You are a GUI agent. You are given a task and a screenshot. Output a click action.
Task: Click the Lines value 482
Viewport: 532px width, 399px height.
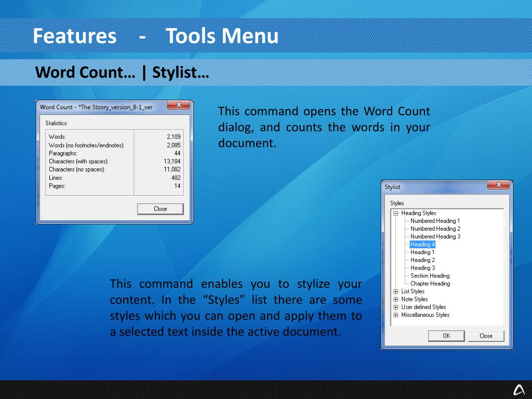click(x=176, y=178)
